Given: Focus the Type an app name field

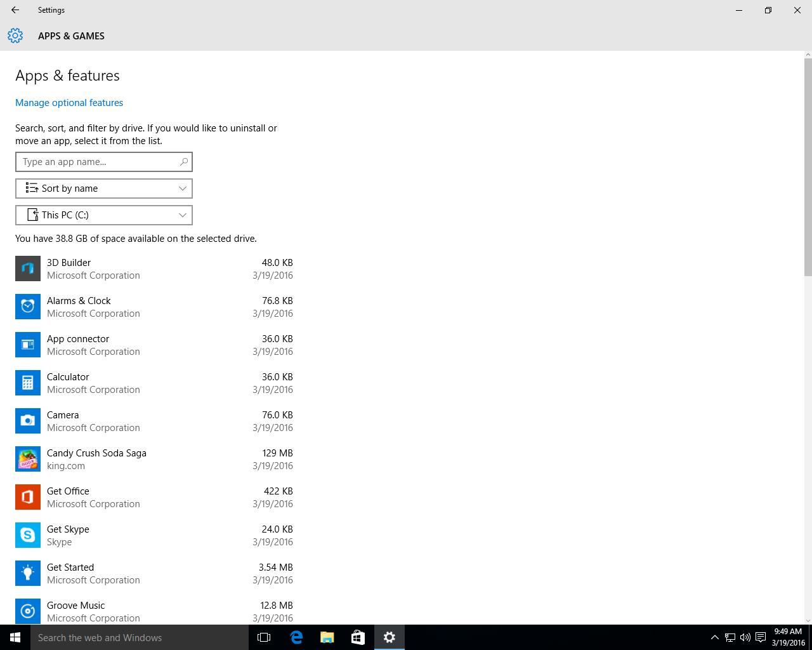Looking at the screenshot, I should click(104, 162).
